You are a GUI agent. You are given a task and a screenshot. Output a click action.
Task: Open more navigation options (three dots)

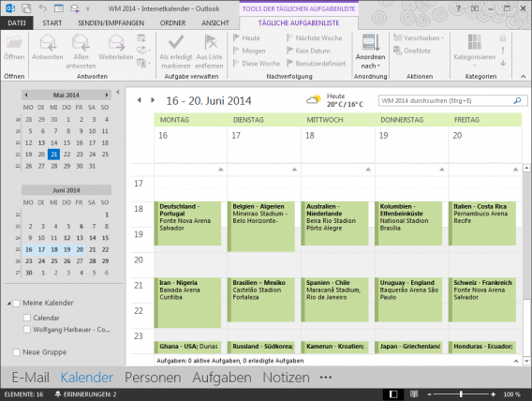326,378
